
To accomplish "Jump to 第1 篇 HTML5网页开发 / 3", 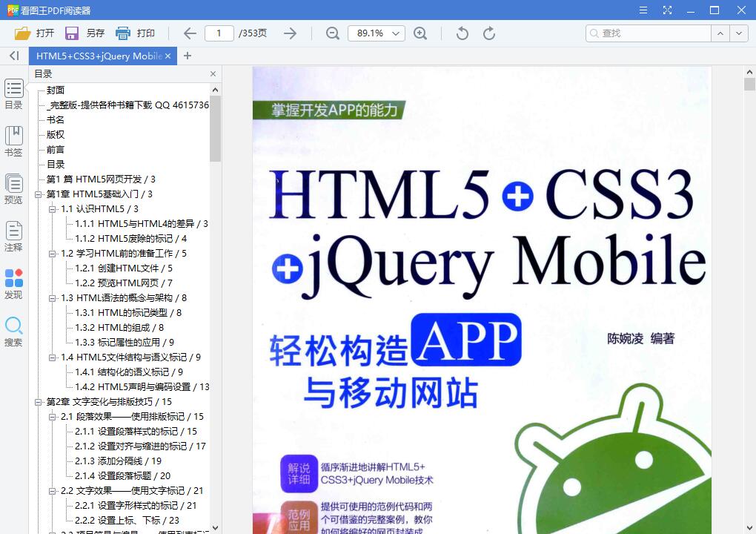I will pyautogui.click(x=101, y=179).
